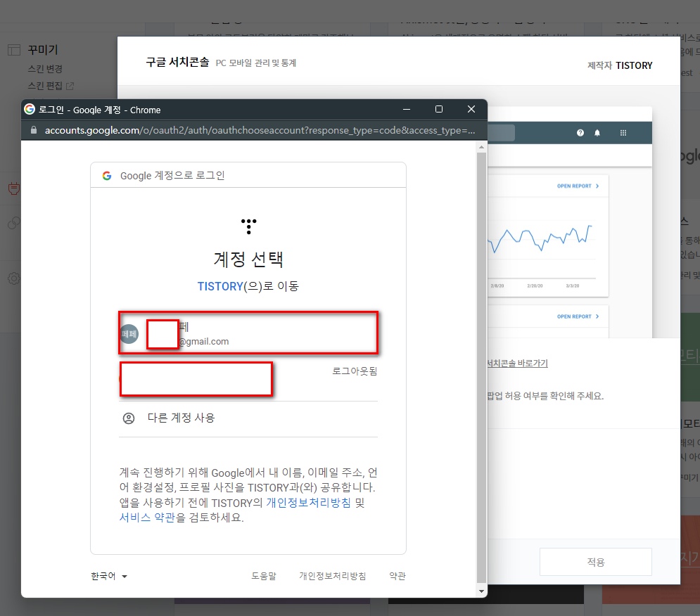Click the '계정 선택' heading
The height and width of the screenshot is (616, 700).
click(248, 259)
